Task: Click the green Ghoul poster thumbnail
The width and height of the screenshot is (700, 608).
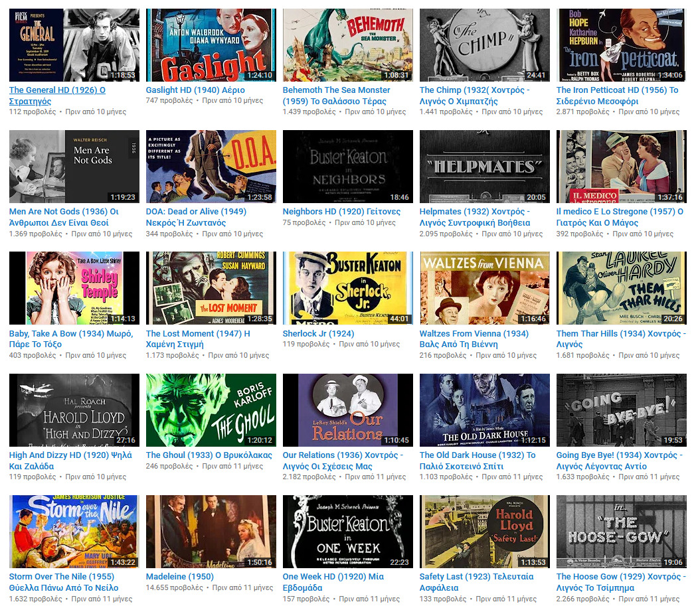Action: click(x=211, y=410)
